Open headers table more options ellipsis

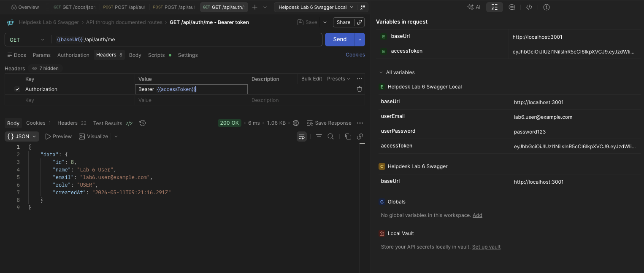pos(360,79)
